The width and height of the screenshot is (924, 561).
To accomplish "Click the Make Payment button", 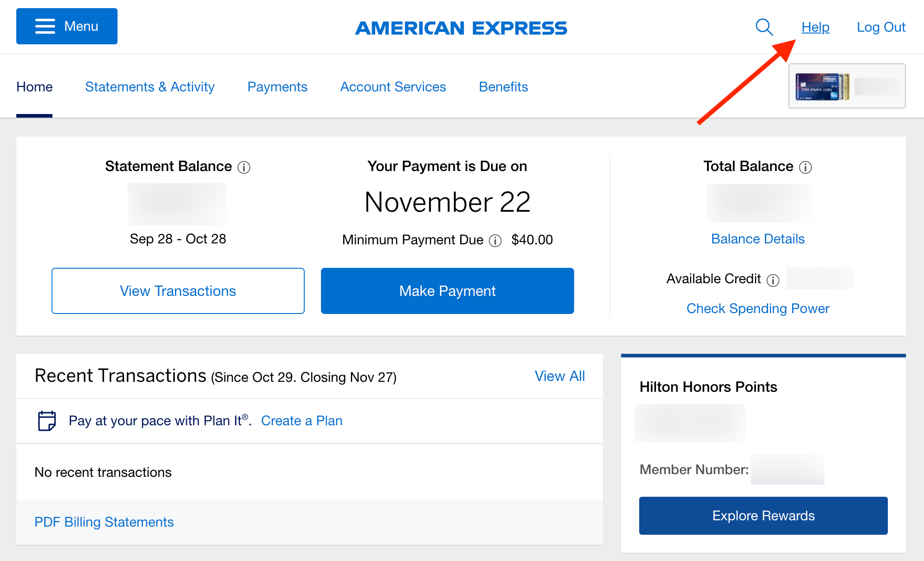I will (x=447, y=290).
